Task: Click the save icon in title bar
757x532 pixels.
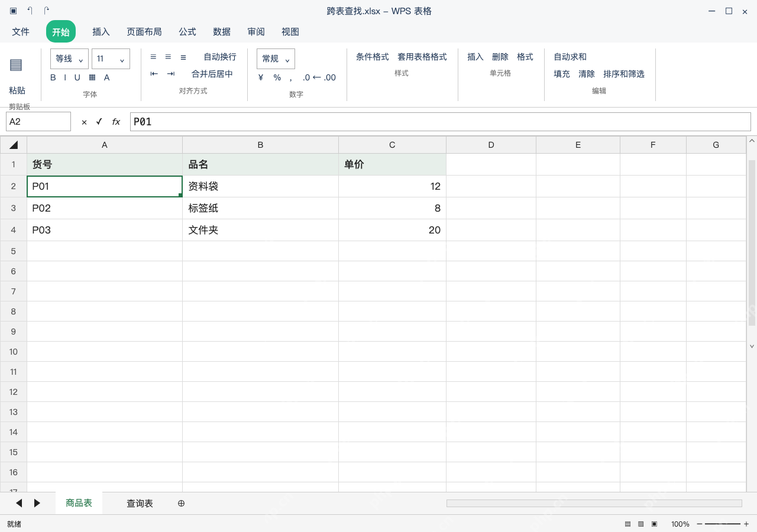Action: [13, 11]
